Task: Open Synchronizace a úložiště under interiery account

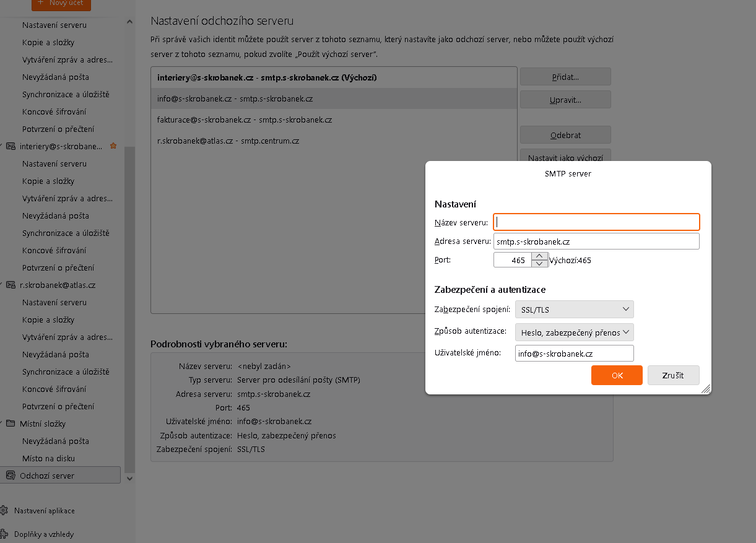Action: [66, 233]
